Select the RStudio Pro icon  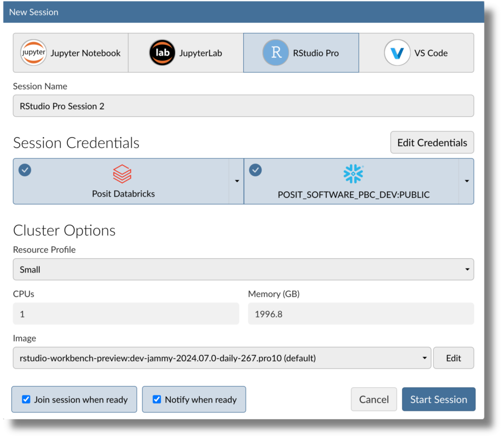[276, 53]
